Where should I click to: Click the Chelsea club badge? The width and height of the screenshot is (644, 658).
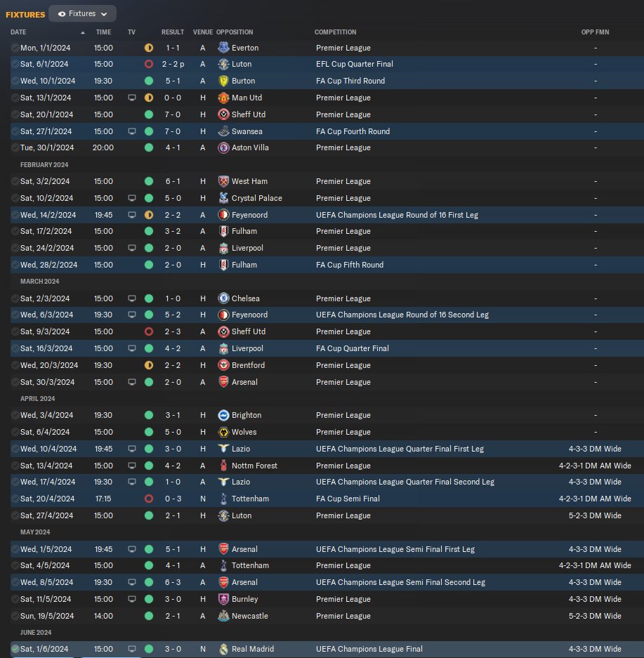pos(223,298)
